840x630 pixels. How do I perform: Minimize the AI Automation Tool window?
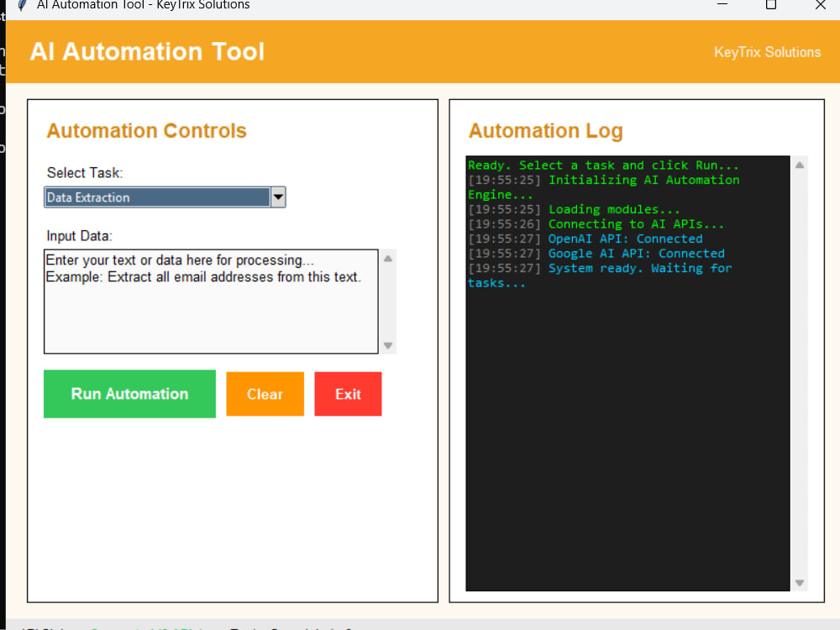[x=722, y=5]
